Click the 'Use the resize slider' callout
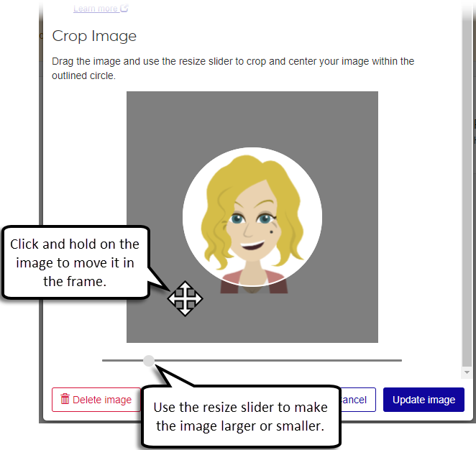 click(x=241, y=417)
